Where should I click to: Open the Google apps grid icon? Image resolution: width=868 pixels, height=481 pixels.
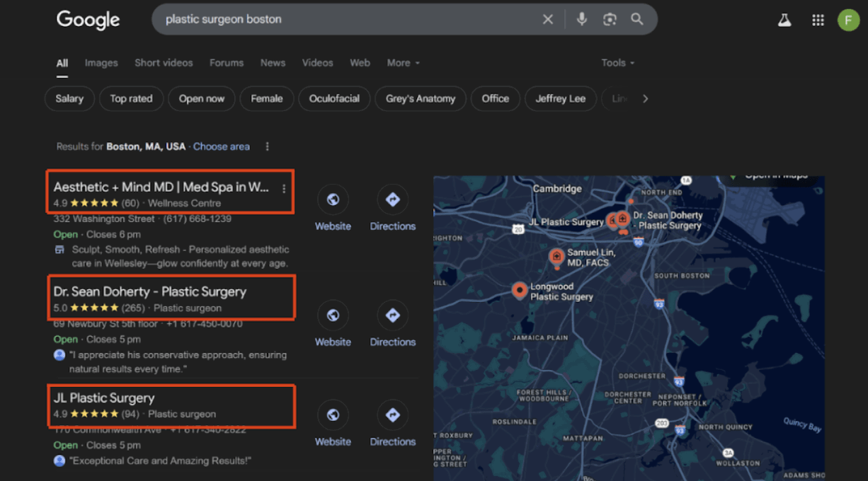[x=818, y=20]
